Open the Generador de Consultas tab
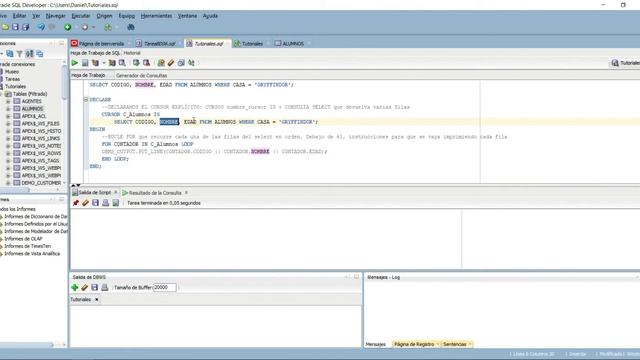The image size is (640, 360). pos(141,76)
